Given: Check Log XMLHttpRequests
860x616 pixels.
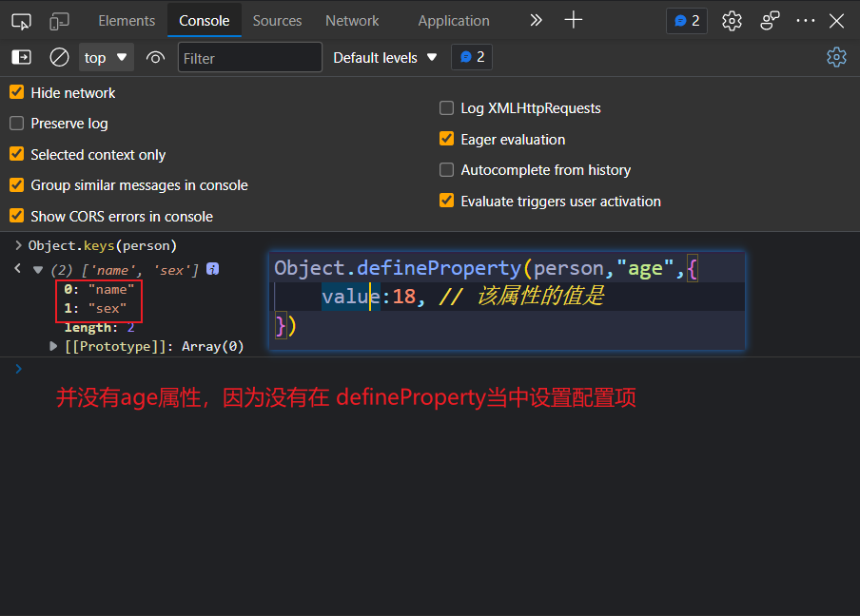Looking at the screenshot, I should coord(446,107).
